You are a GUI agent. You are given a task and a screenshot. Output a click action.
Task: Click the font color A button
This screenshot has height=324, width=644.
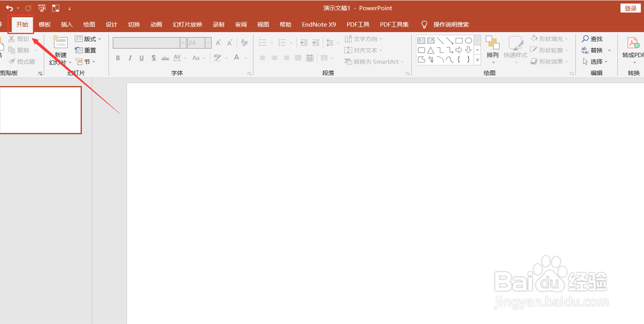click(x=237, y=58)
